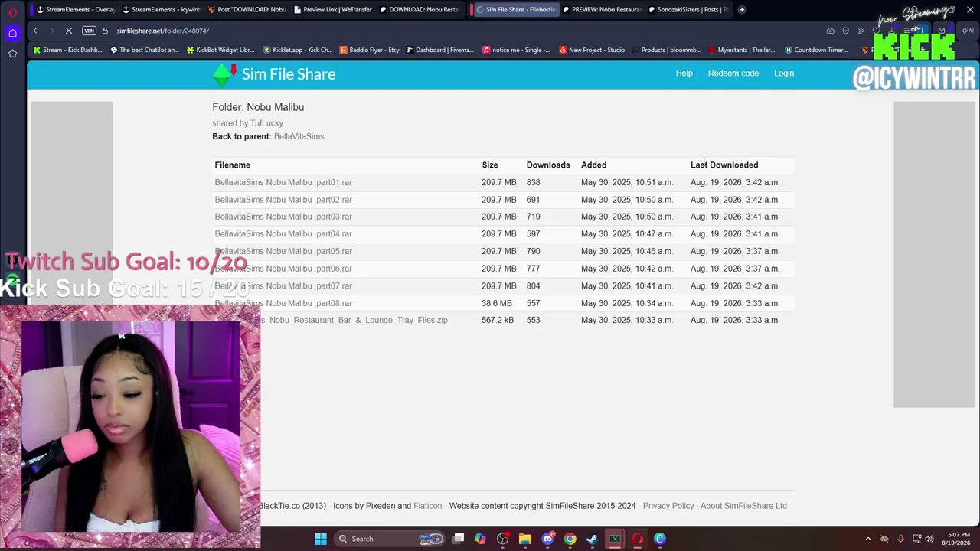The image size is (980, 551).
Task: Open File Explorer from the taskbar
Action: [525, 539]
